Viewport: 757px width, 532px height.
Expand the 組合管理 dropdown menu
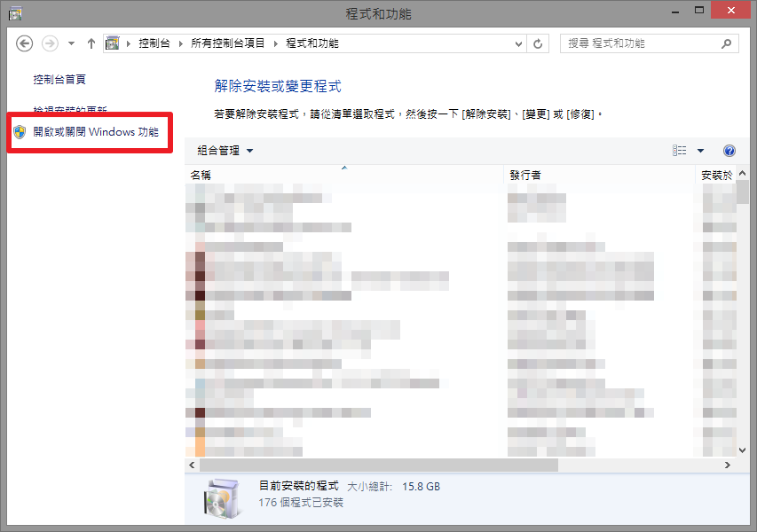pyautogui.click(x=225, y=151)
